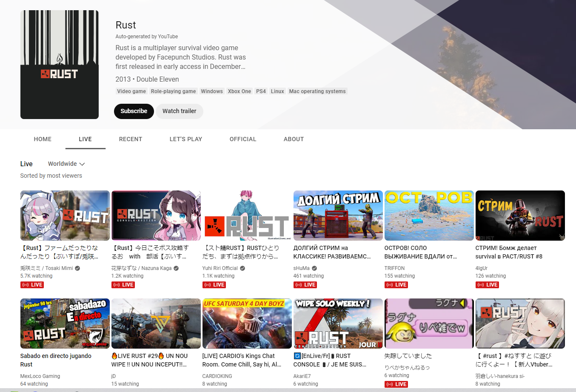Open the 羽倉しい-hanekura stream thumbnail
The width and height of the screenshot is (576, 392).
(520, 324)
